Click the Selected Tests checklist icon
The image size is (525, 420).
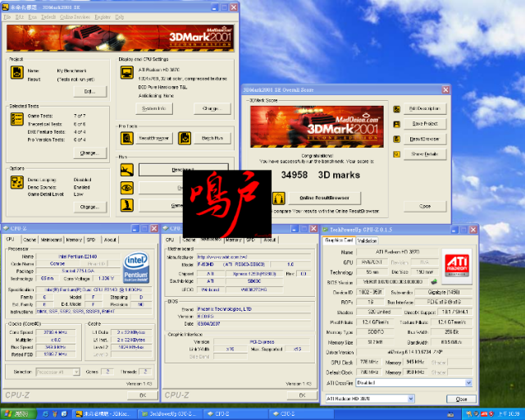pos(16,119)
